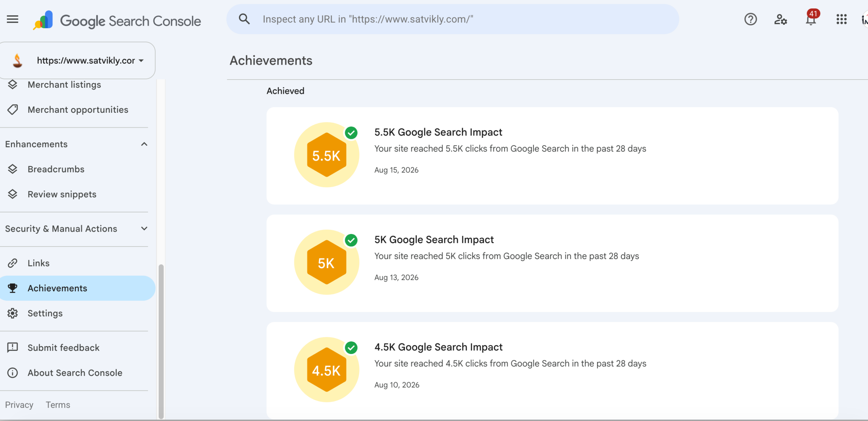Click the Review snippets layers icon
Viewport: 868px width, 421px height.
point(13,194)
